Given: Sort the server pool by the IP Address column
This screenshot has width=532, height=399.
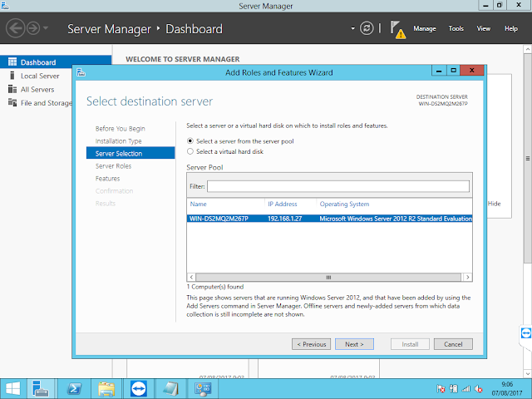Looking at the screenshot, I should pos(283,204).
